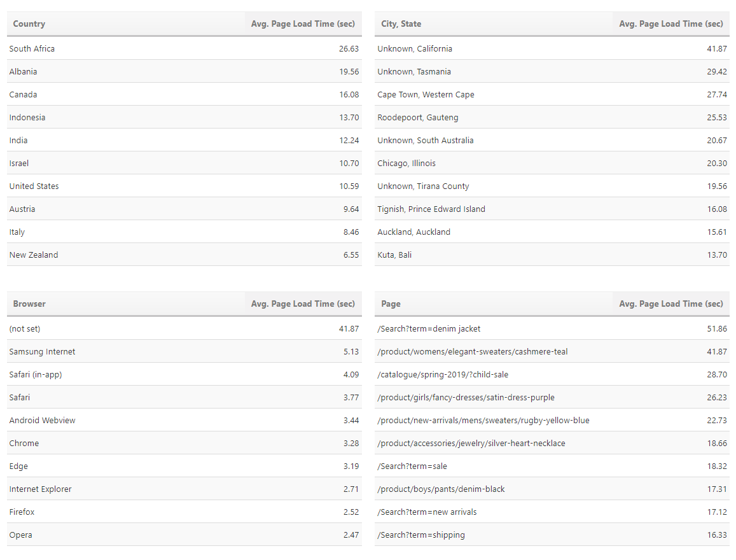Open the /Search?term=shipping page entry

tap(421, 535)
